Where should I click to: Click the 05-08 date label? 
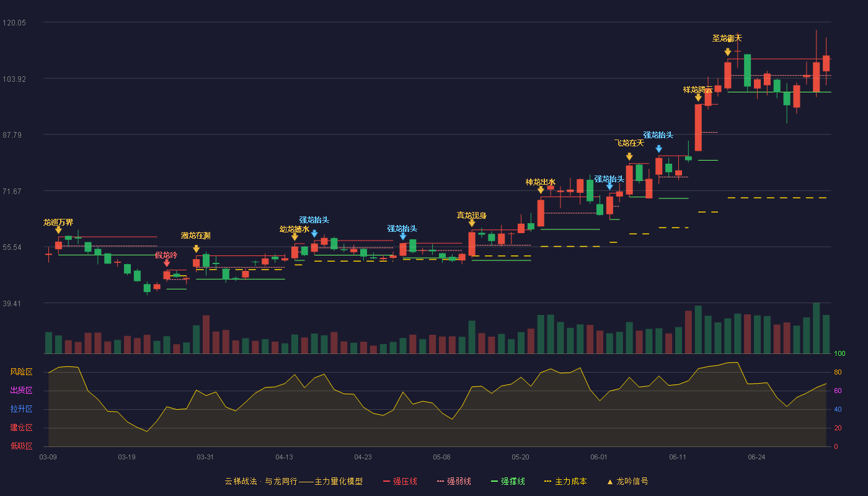point(441,457)
